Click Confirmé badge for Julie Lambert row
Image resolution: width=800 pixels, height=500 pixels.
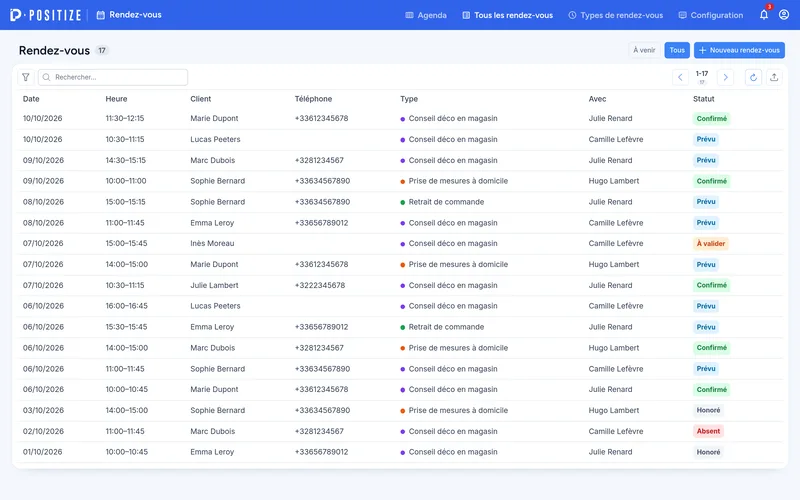click(712, 285)
